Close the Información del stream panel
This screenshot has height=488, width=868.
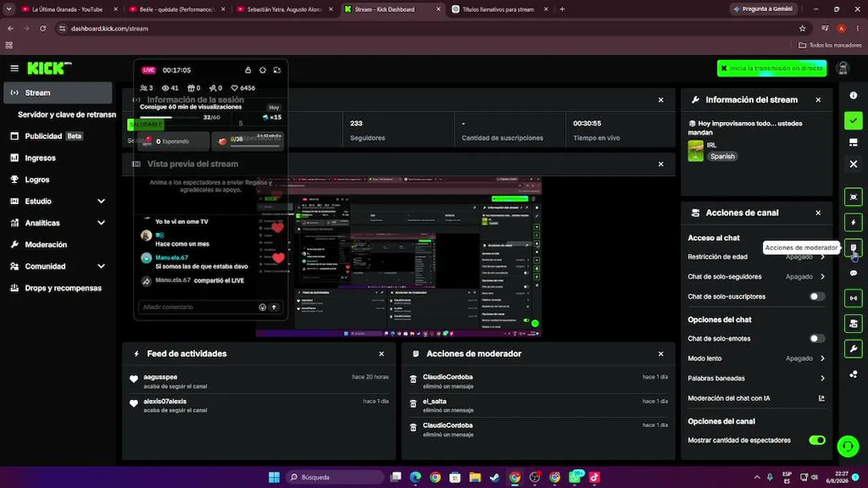coord(818,100)
